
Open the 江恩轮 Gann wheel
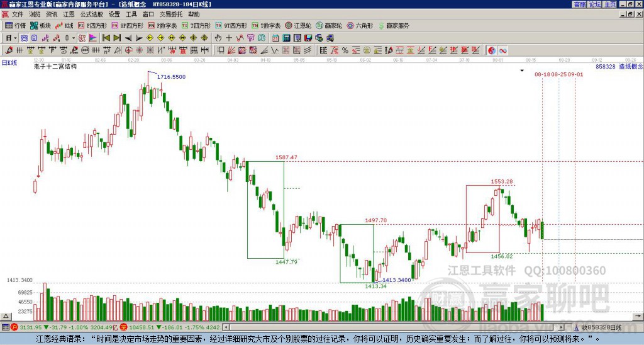click(298, 25)
